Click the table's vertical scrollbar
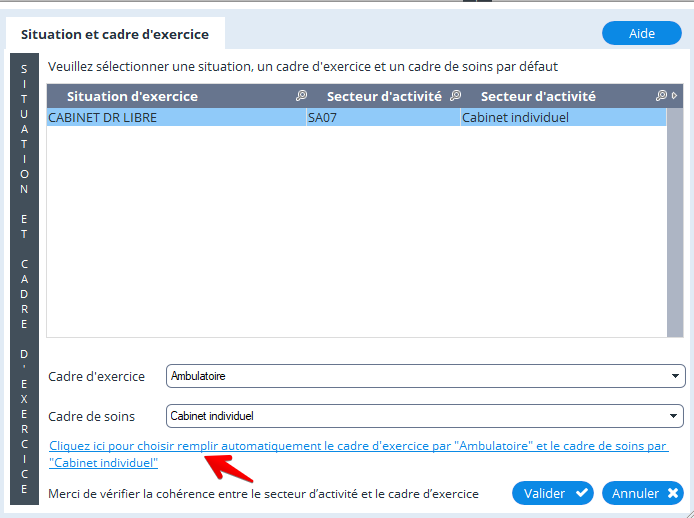 (x=675, y=223)
